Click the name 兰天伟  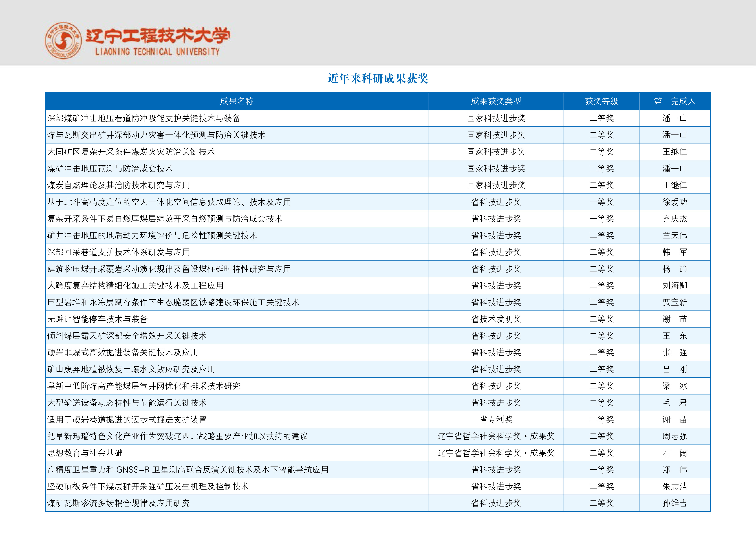pos(675,235)
